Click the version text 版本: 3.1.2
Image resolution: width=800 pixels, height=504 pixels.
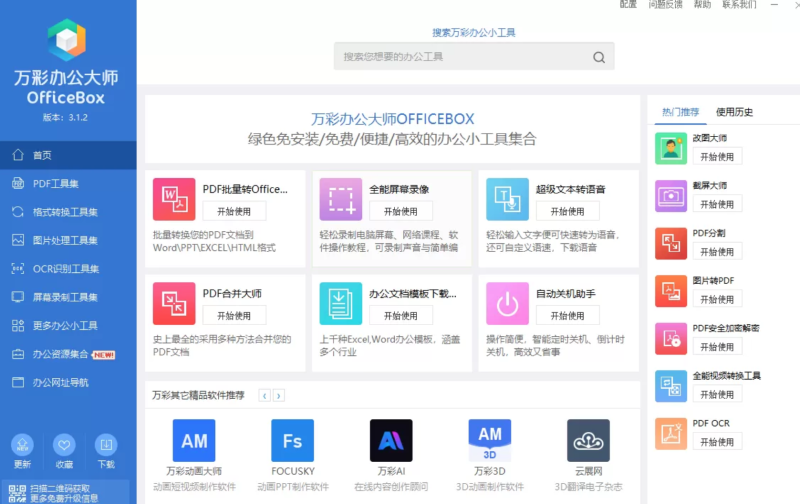[x=65, y=117]
